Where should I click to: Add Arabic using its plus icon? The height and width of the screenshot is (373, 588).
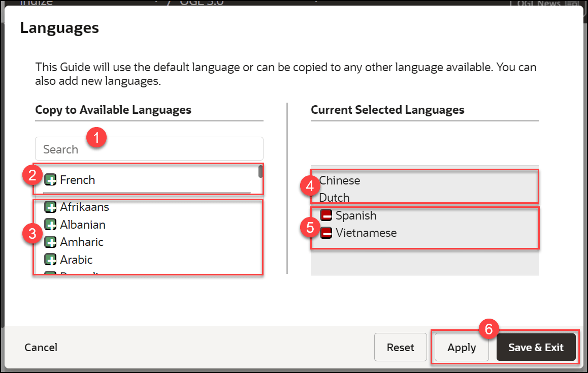50,259
